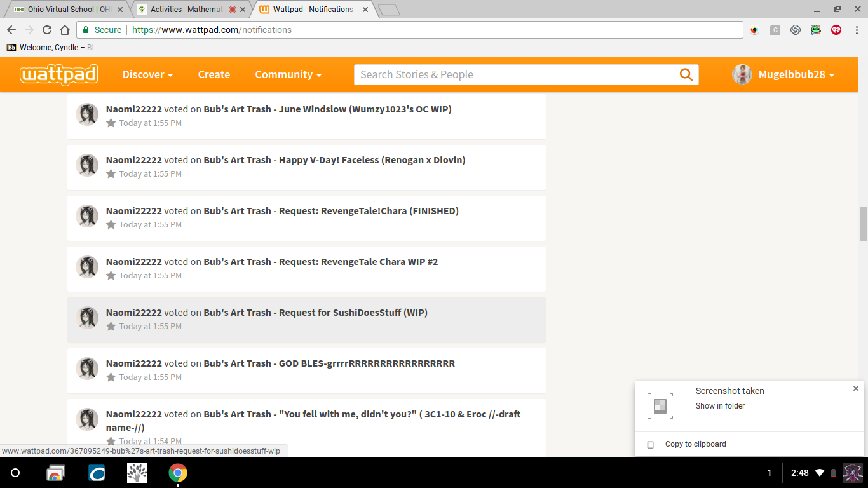The height and width of the screenshot is (488, 868).
Task: Click Naomi22222's avatar on the June Windslow notification
Action: (x=87, y=115)
